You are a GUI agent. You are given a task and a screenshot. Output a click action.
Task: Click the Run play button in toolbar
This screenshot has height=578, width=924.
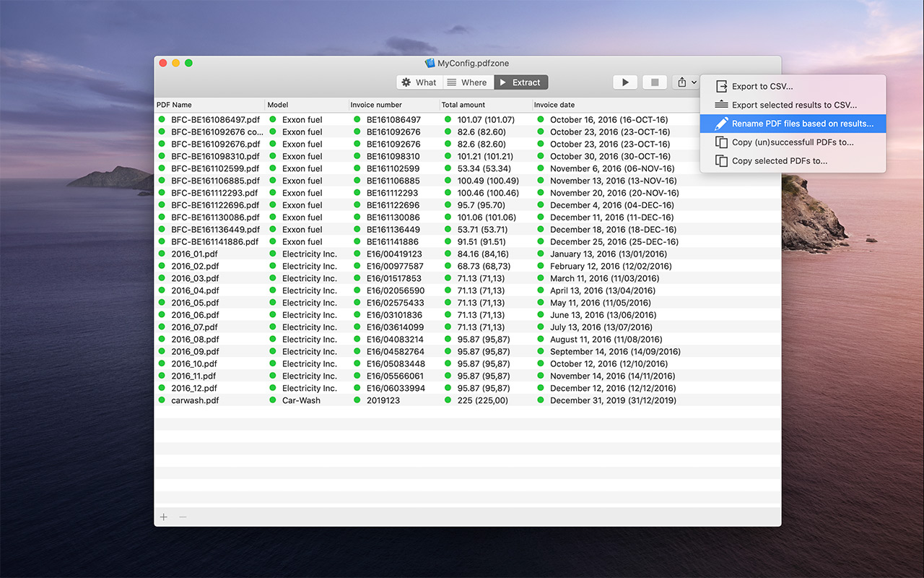click(625, 82)
